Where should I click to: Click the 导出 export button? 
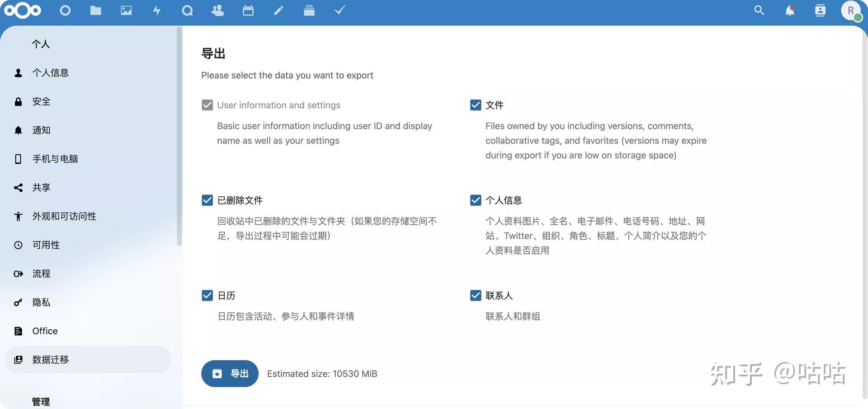[x=230, y=373]
